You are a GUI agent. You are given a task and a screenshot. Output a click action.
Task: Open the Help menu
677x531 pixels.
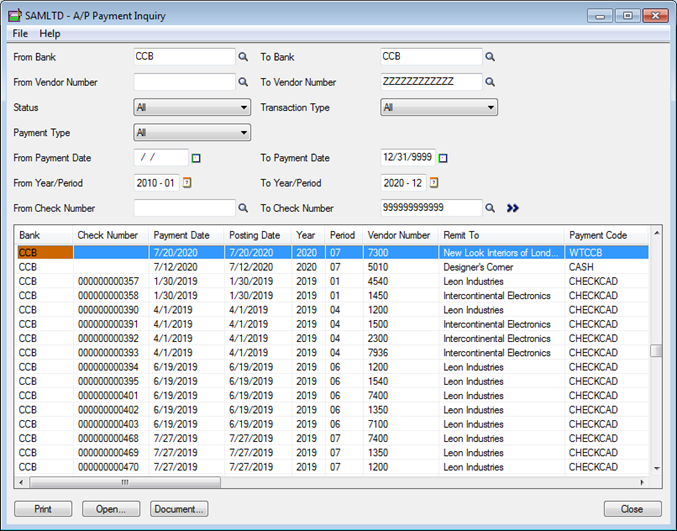50,34
